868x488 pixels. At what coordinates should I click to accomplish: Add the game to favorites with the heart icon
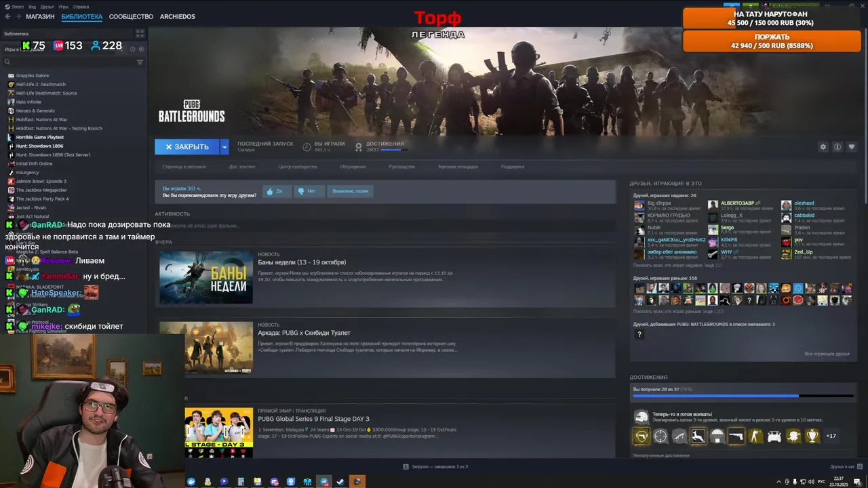(x=852, y=147)
